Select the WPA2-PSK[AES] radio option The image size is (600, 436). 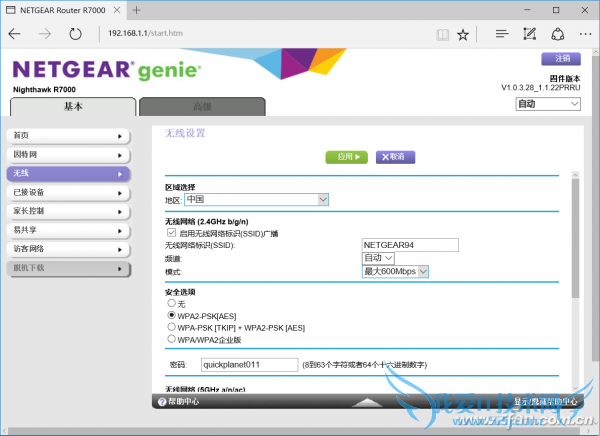pos(171,315)
